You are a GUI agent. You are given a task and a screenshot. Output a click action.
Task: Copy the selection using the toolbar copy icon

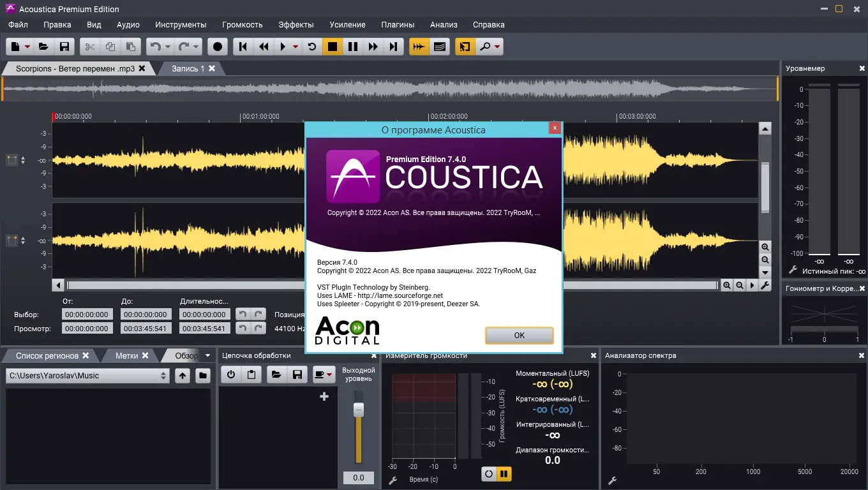coord(110,47)
